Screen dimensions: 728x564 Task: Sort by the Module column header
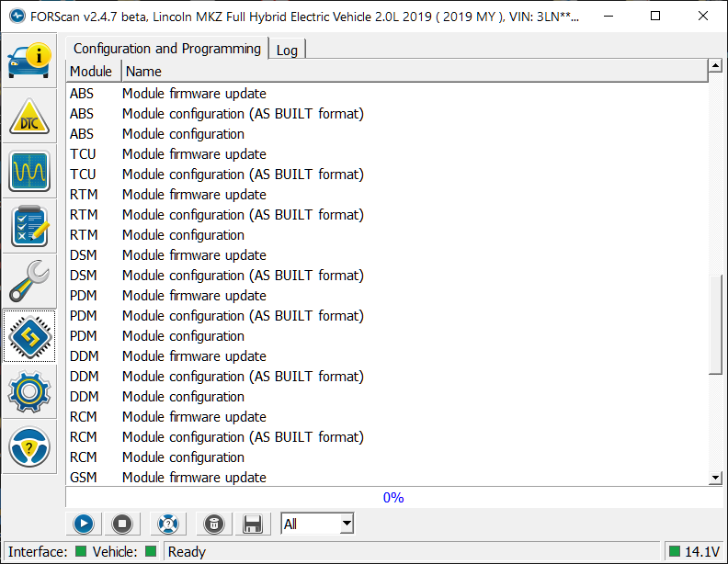(94, 72)
